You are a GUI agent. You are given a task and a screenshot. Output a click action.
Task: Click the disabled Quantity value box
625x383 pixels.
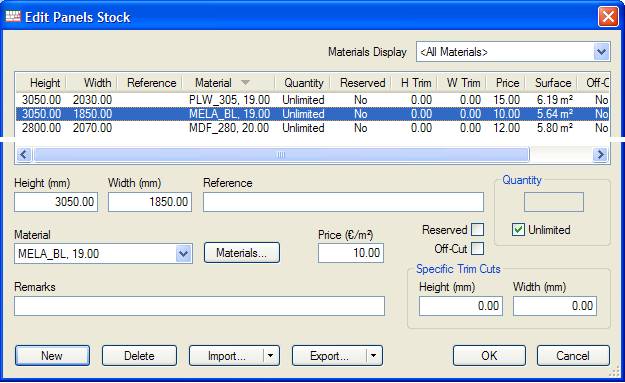pyautogui.click(x=554, y=202)
